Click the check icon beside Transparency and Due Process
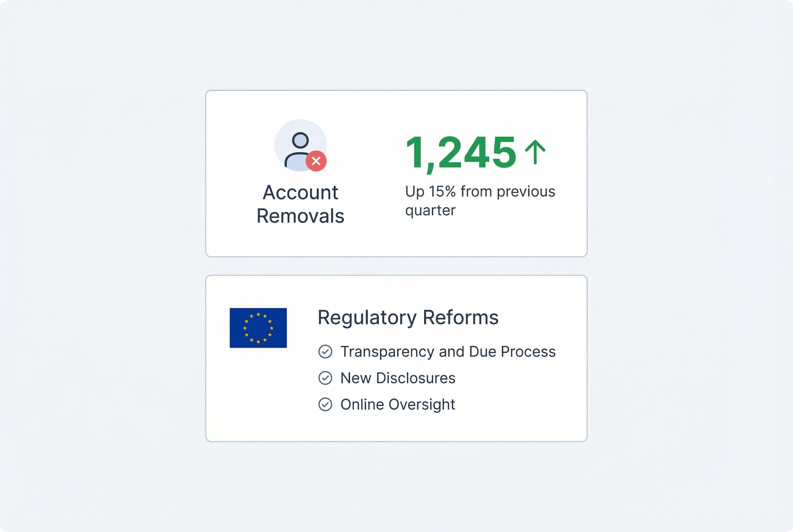The image size is (793, 532). coord(325,352)
